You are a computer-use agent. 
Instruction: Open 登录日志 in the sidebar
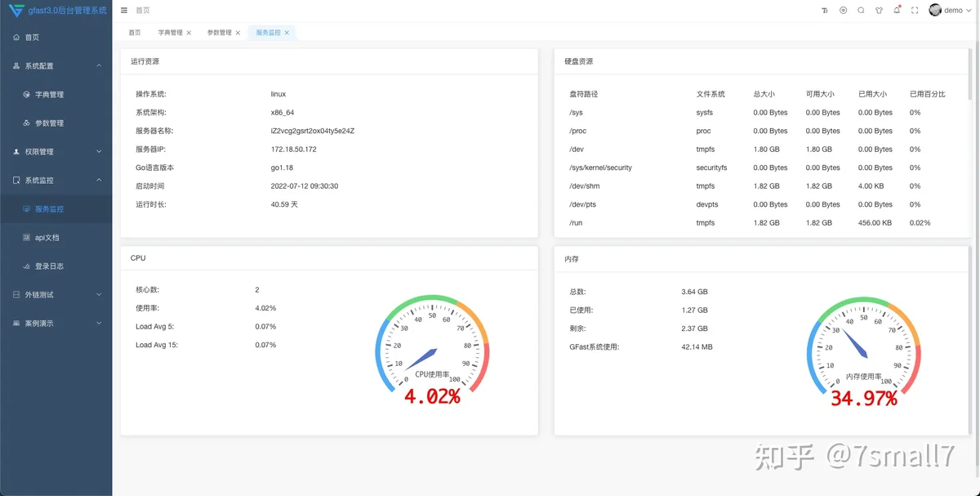[56, 266]
